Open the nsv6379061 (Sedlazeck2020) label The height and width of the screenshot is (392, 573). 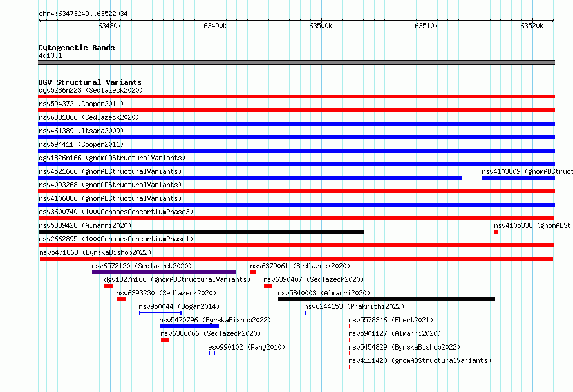coord(300,266)
